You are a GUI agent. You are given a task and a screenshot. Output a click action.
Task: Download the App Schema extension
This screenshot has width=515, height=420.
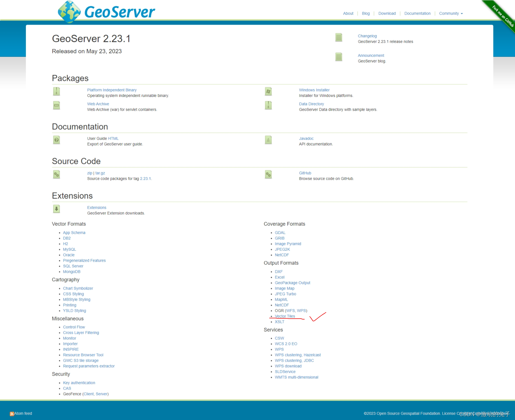point(74,233)
